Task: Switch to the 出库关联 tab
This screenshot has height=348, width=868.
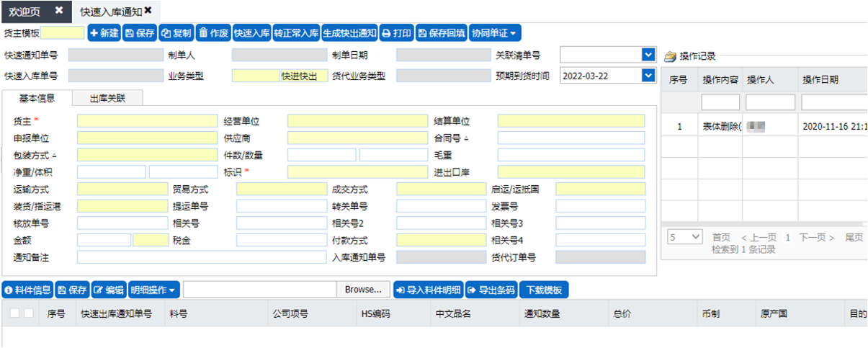Action: pos(107,99)
